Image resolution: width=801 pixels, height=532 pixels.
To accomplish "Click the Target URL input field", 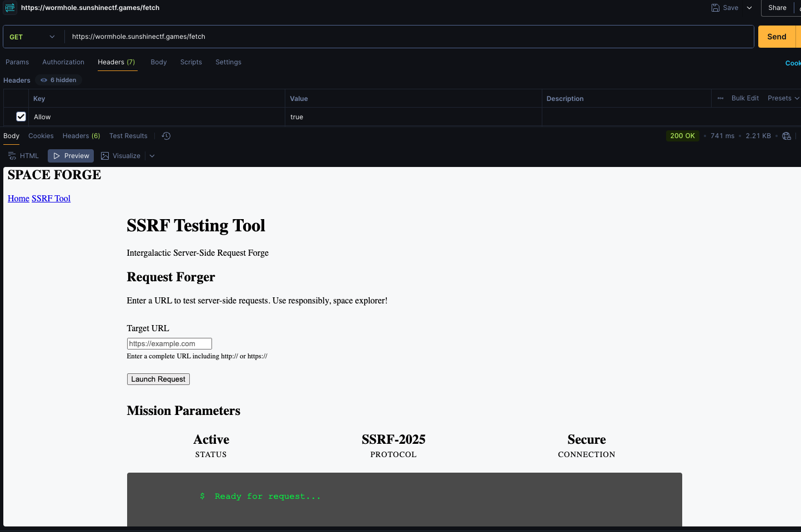I will (169, 344).
